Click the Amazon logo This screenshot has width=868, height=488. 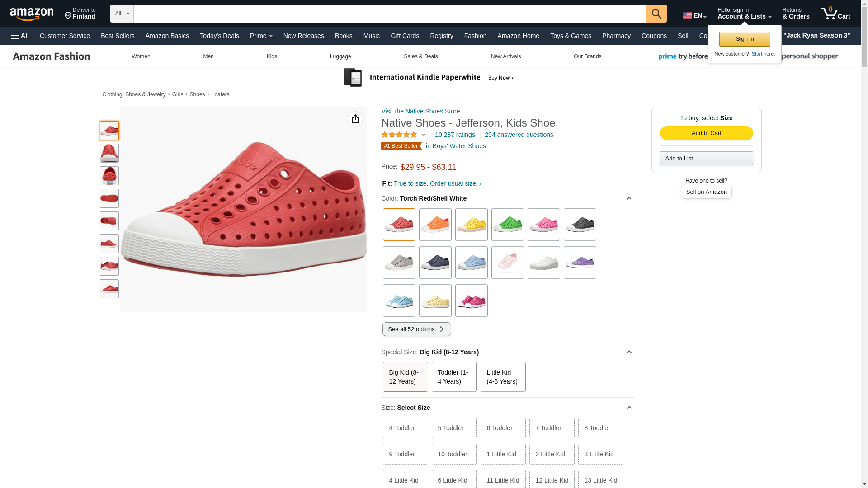tap(32, 14)
